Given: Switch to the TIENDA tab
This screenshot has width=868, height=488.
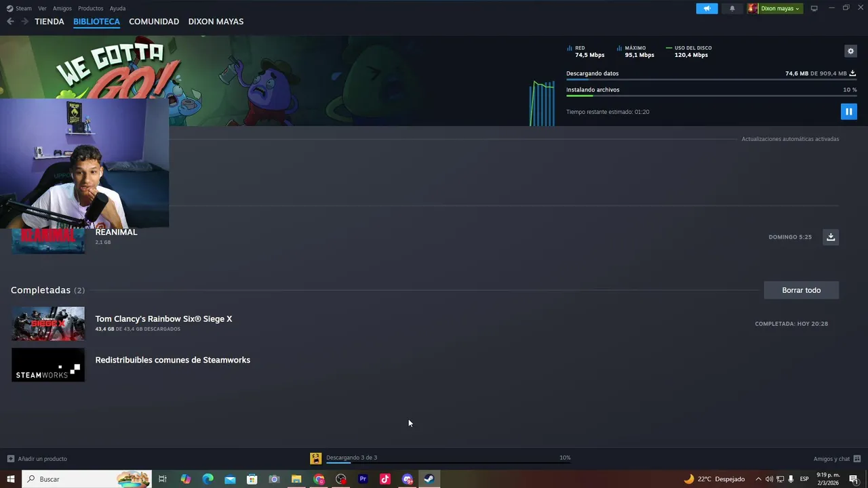Looking at the screenshot, I should click(x=50, y=22).
